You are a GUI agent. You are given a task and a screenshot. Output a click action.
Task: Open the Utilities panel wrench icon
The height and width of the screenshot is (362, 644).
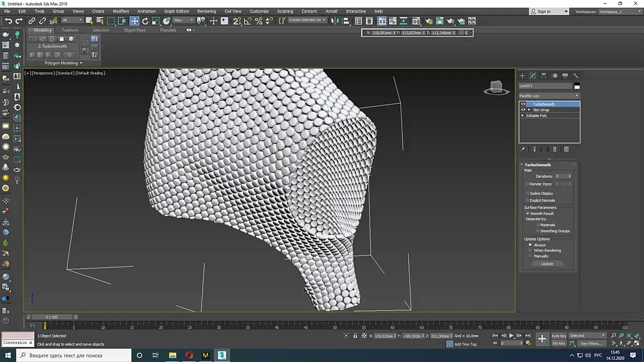(575, 76)
